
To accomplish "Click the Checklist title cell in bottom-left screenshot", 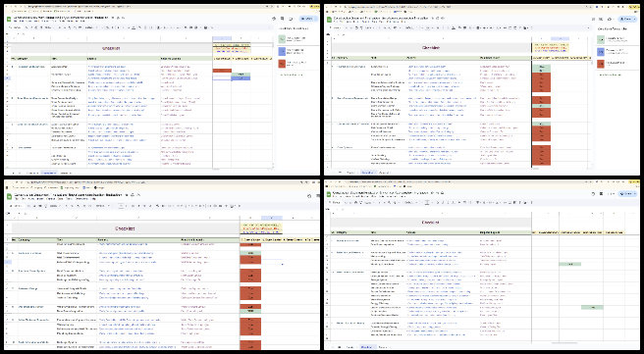I will click(125, 228).
